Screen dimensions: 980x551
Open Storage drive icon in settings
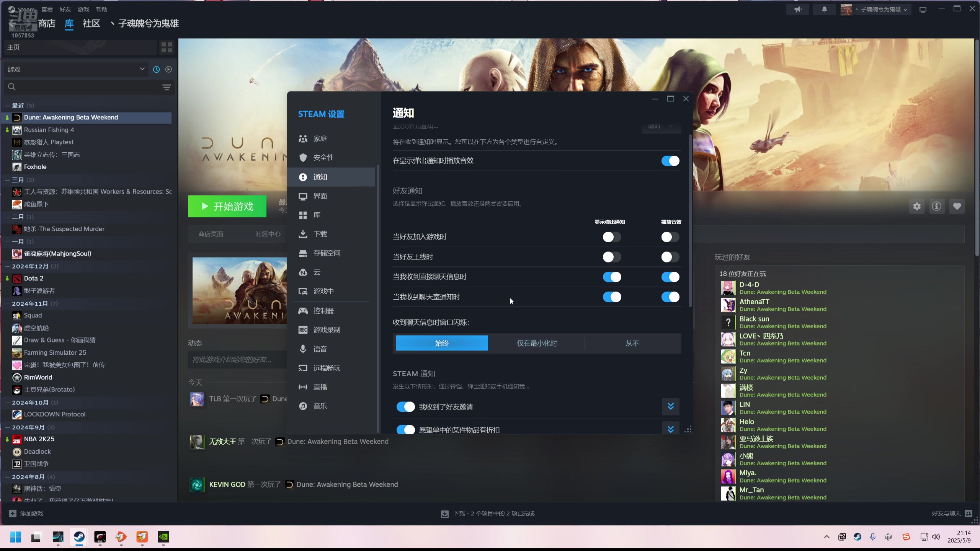(x=303, y=253)
